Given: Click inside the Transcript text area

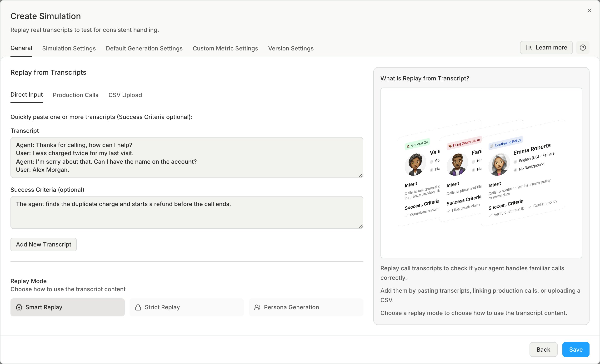Looking at the screenshot, I should coord(187,157).
